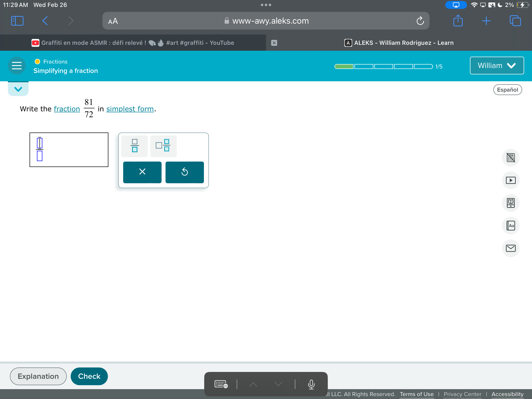
Task: Click the fraction input tool icon
Action: (x=135, y=145)
